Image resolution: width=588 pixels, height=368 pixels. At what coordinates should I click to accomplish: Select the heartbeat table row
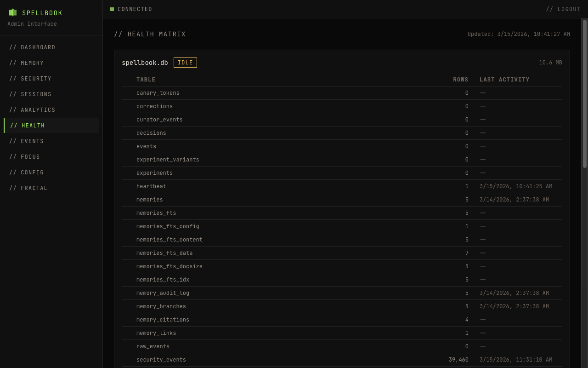pyautogui.click(x=151, y=186)
